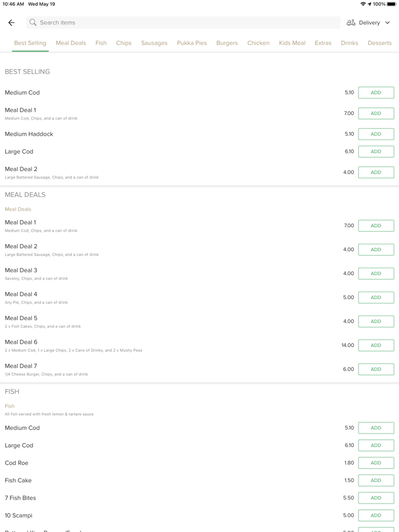Select the Burgers tab

tap(227, 43)
